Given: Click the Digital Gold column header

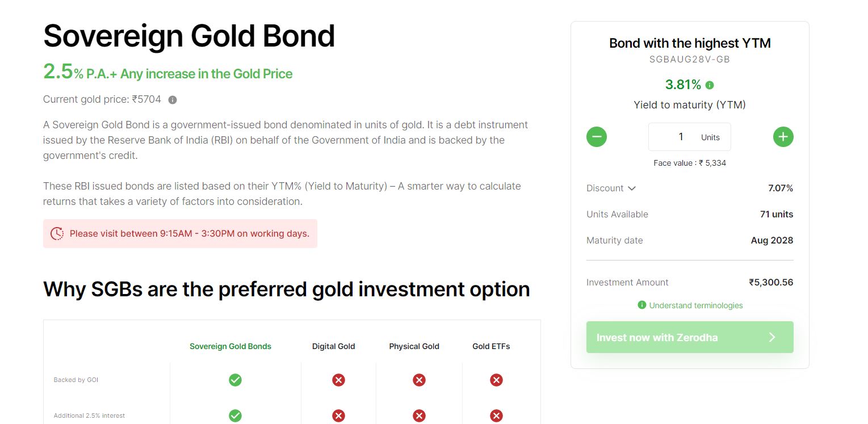Looking at the screenshot, I should (333, 346).
